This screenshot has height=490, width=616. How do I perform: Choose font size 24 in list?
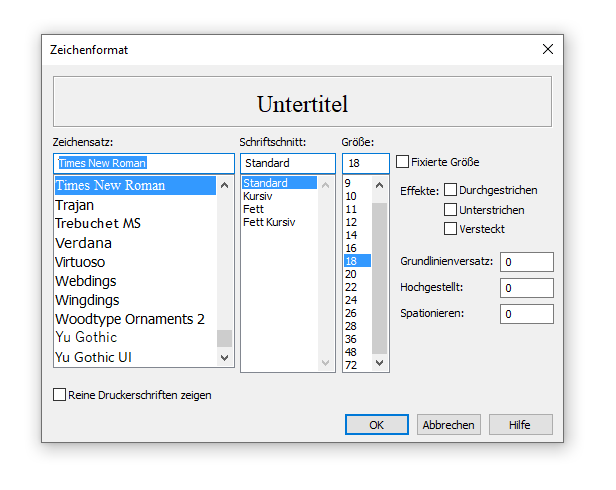[x=351, y=300]
